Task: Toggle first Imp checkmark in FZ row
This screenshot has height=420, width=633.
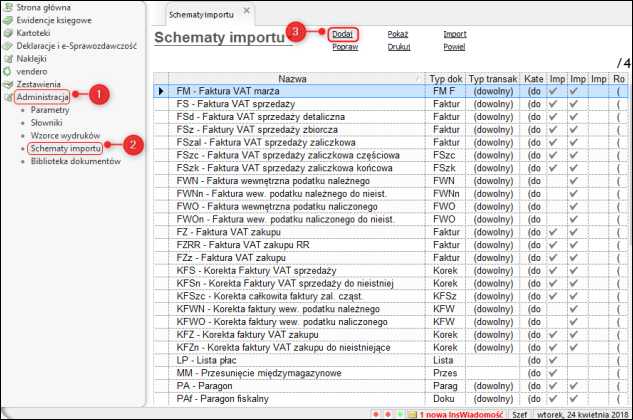Action: point(553,232)
